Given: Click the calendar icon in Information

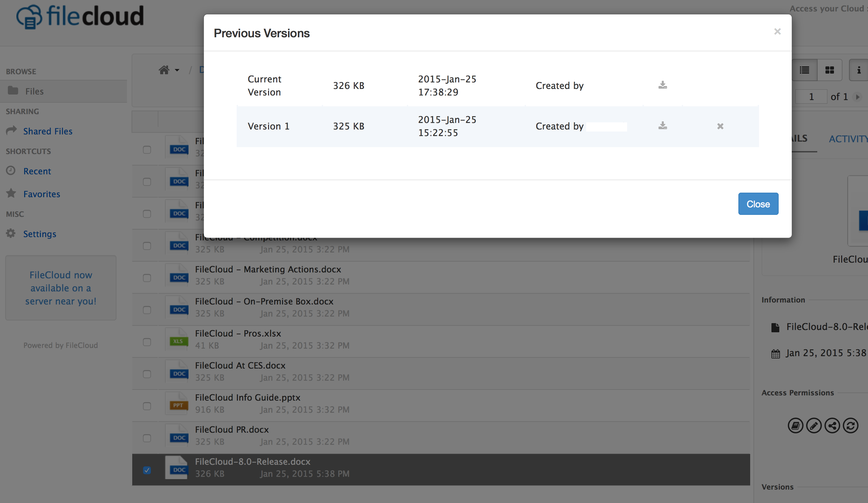Looking at the screenshot, I should tap(775, 354).
